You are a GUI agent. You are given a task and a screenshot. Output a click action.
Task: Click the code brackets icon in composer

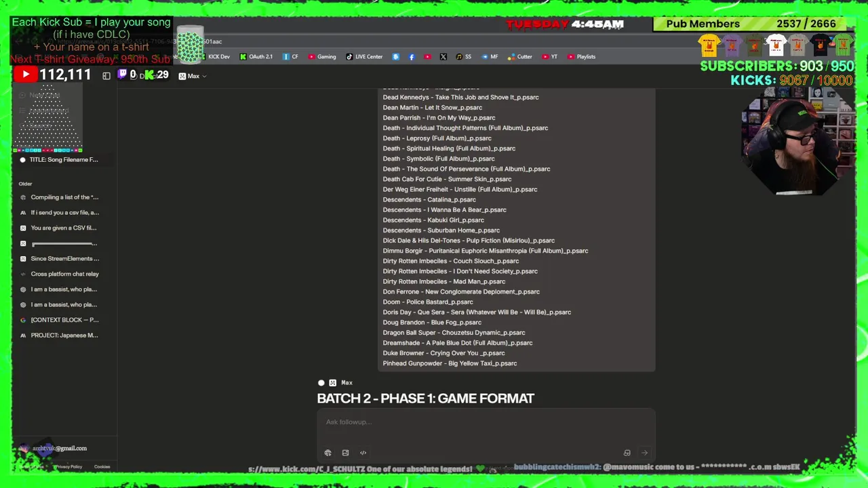(363, 453)
